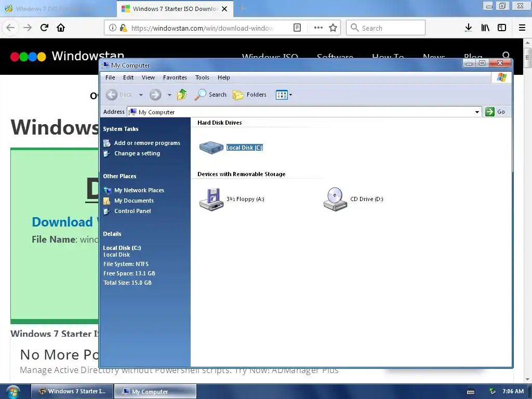Reload the browser page
532x399 pixels.
tap(44, 28)
